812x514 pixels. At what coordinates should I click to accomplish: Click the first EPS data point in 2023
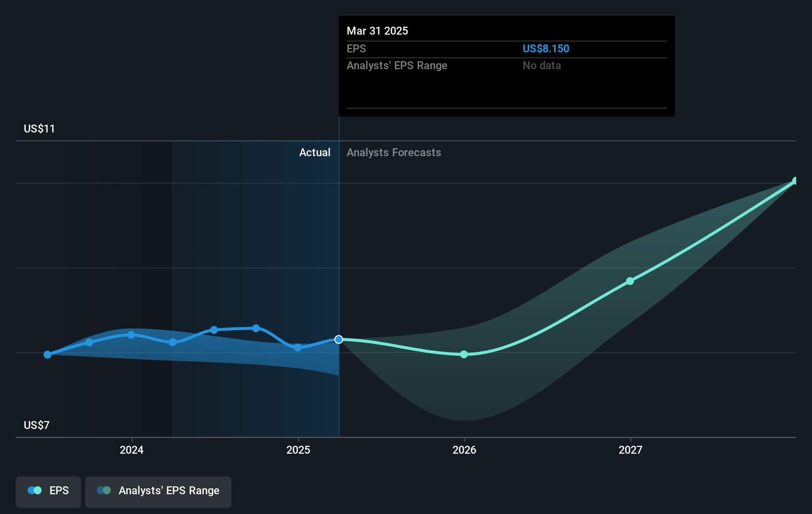click(47, 354)
